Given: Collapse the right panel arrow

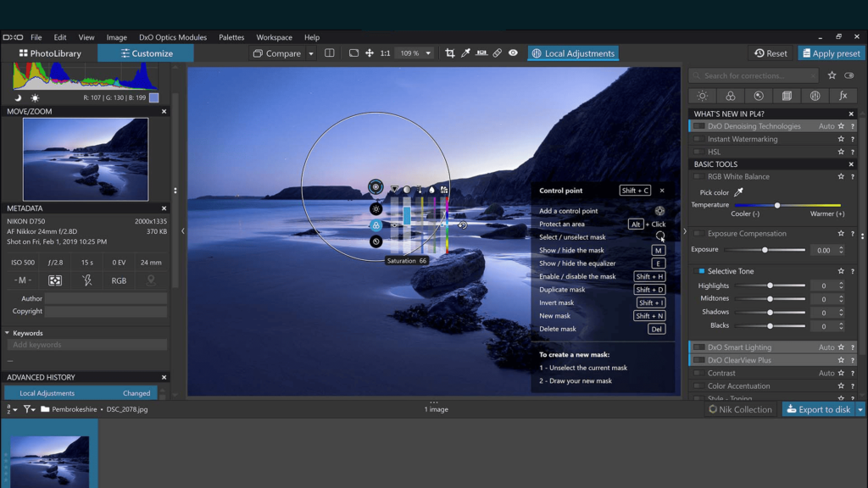Looking at the screenshot, I should [x=685, y=231].
